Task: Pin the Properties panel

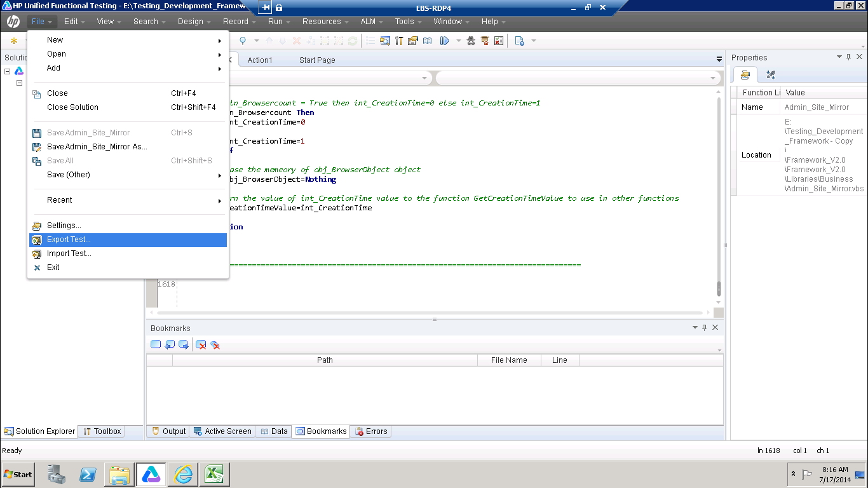Action: point(849,57)
